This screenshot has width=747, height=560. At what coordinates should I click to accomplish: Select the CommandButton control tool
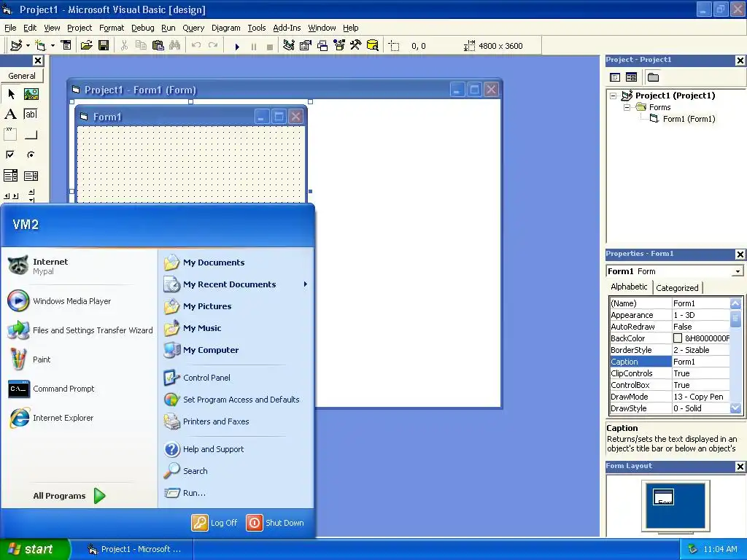coord(31,135)
